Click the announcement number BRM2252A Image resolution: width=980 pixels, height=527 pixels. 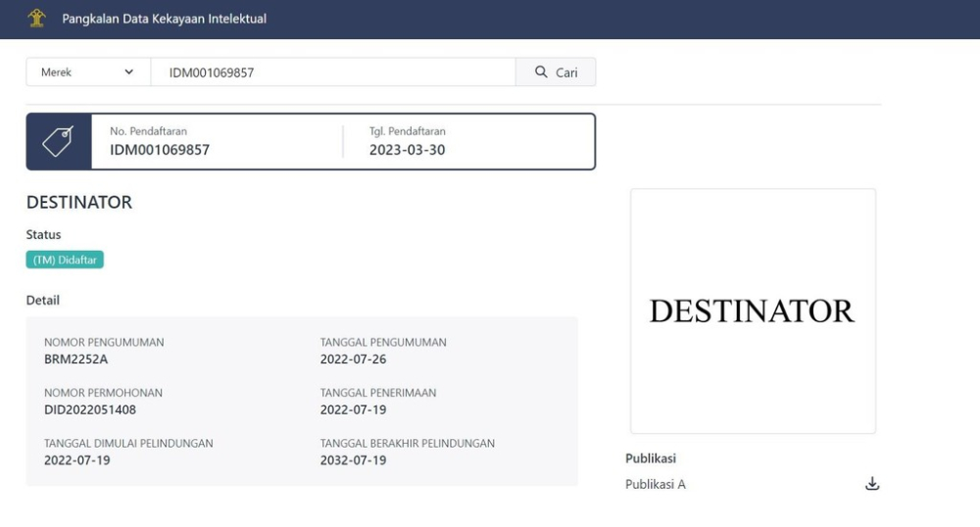click(76, 359)
